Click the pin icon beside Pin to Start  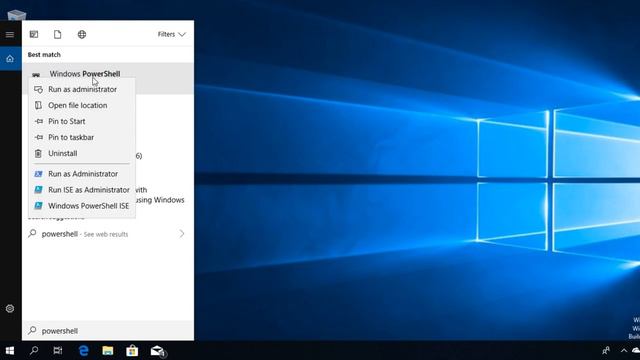(x=38, y=121)
